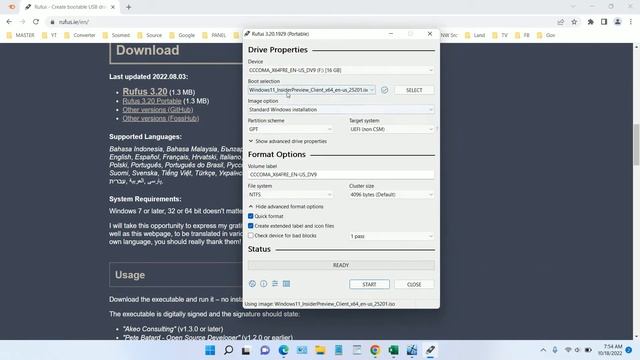Click the CLOSE button in Rufus
The image size is (640, 360).
(414, 284)
